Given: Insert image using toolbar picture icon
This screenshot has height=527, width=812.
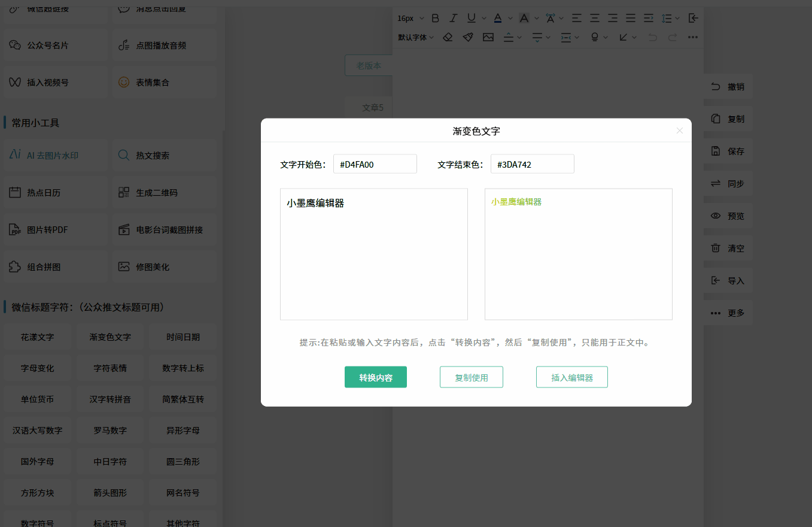Looking at the screenshot, I should click(x=488, y=37).
